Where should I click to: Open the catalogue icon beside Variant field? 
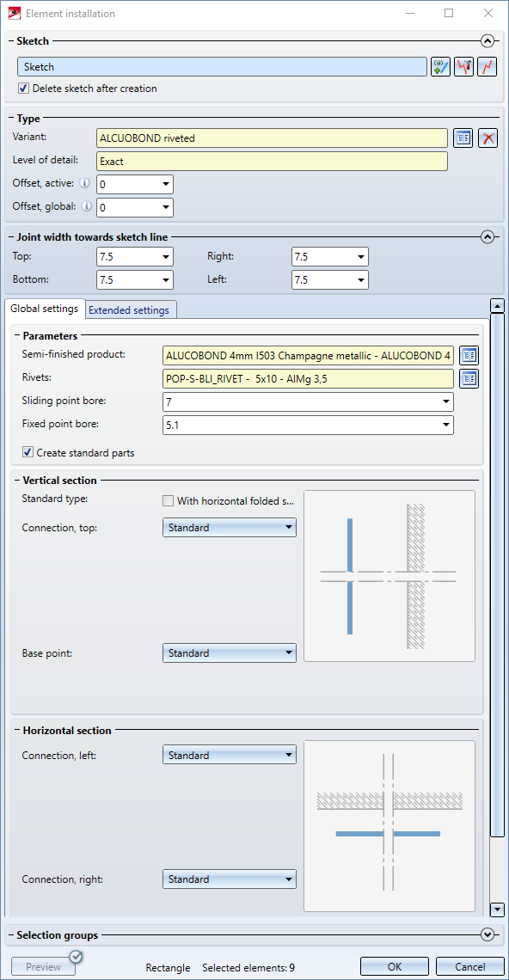(463, 138)
